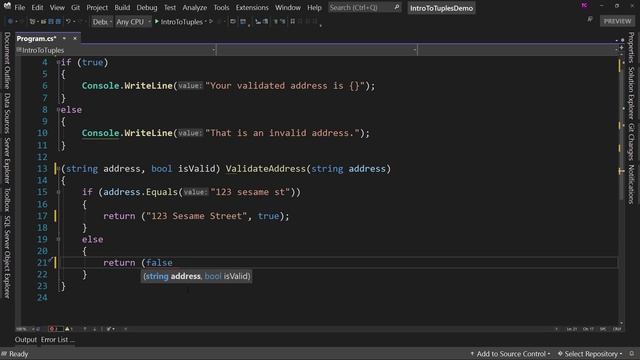640x360 pixels.
Task: Collapse the else block on line 19
Action: (x=58, y=239)
